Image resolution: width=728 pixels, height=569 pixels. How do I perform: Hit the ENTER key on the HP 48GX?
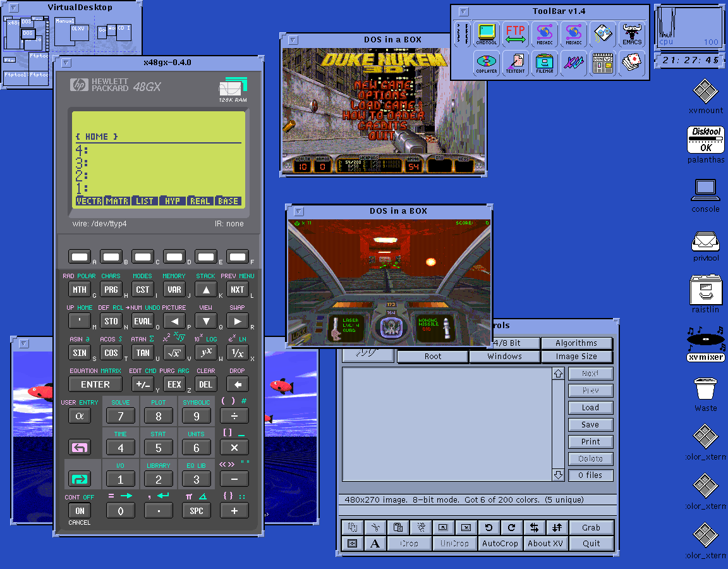click(x=95, y=384)
